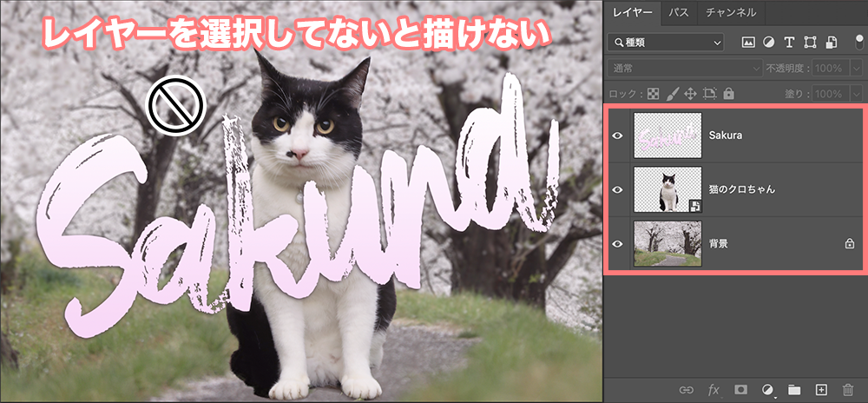This screenshot has height=403, width=868.
Task: Add layer mask icon
Action: tap(740, 390)
